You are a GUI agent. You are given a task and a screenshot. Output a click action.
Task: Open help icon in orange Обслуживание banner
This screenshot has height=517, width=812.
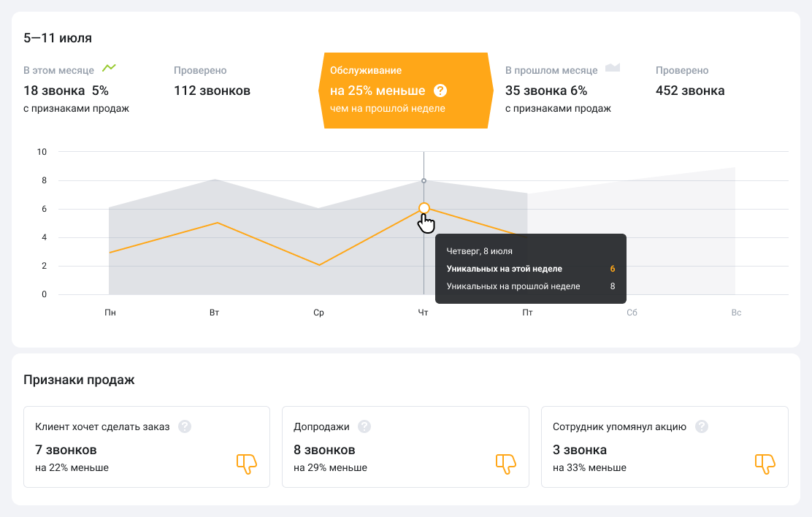[440, 91]
